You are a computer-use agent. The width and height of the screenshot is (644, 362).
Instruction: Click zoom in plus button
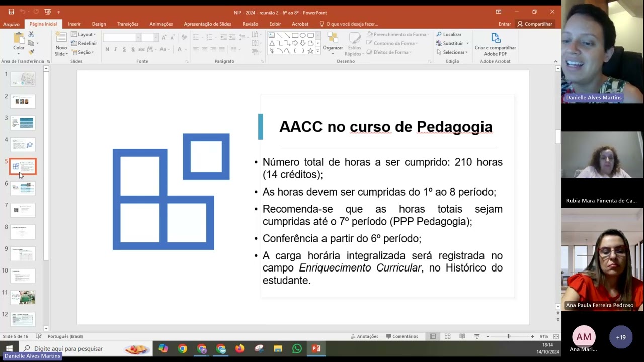tap(532, 336)
